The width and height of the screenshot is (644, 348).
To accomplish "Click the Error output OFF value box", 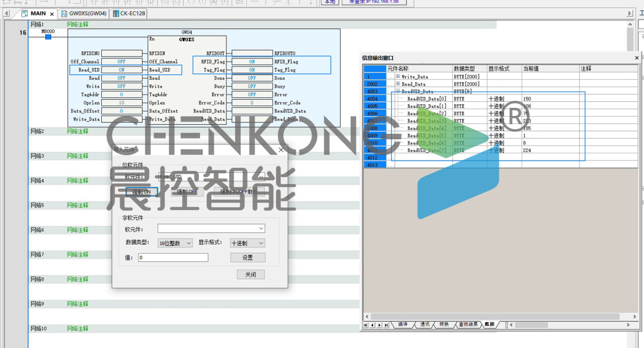I will 252,95.
